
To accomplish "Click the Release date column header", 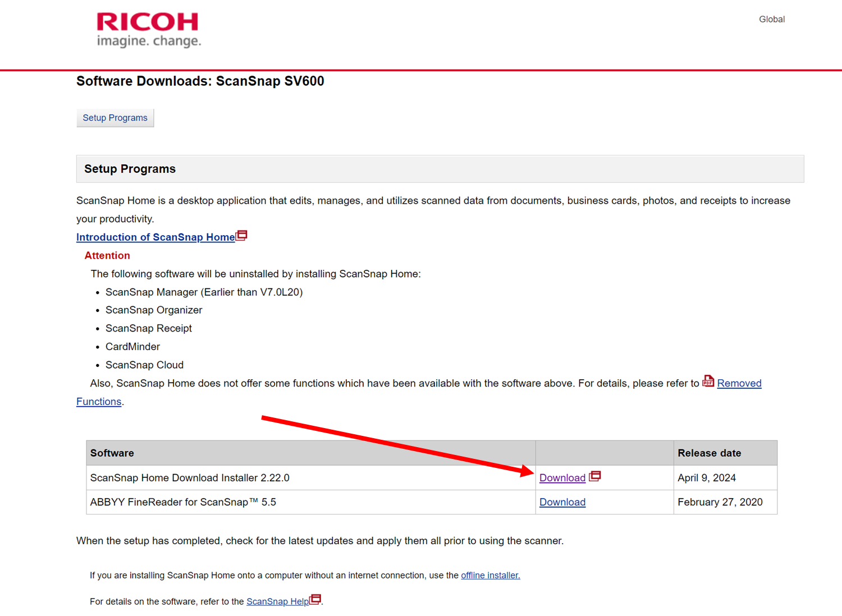I will 725,453.
